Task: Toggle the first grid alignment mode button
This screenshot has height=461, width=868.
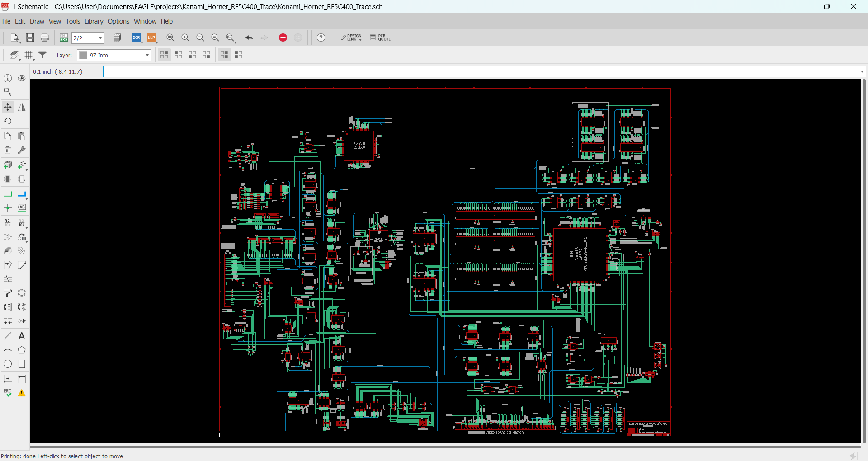Action: 164,55
